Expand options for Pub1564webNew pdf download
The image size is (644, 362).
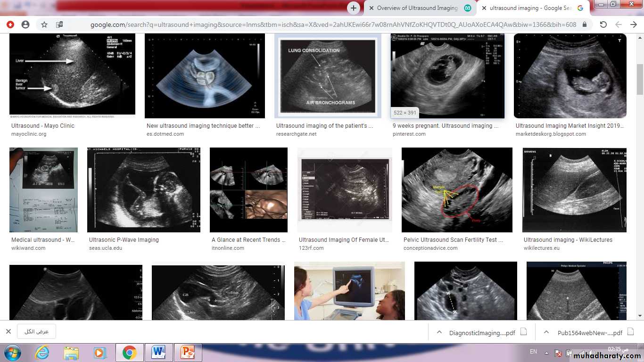[546, 332]
